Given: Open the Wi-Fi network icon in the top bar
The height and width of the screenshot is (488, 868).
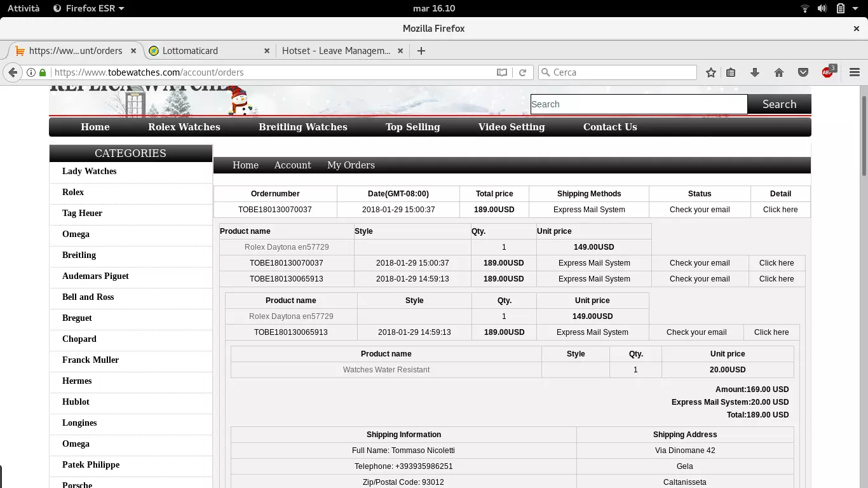Looking at the screenshot, I should (804, 8).
